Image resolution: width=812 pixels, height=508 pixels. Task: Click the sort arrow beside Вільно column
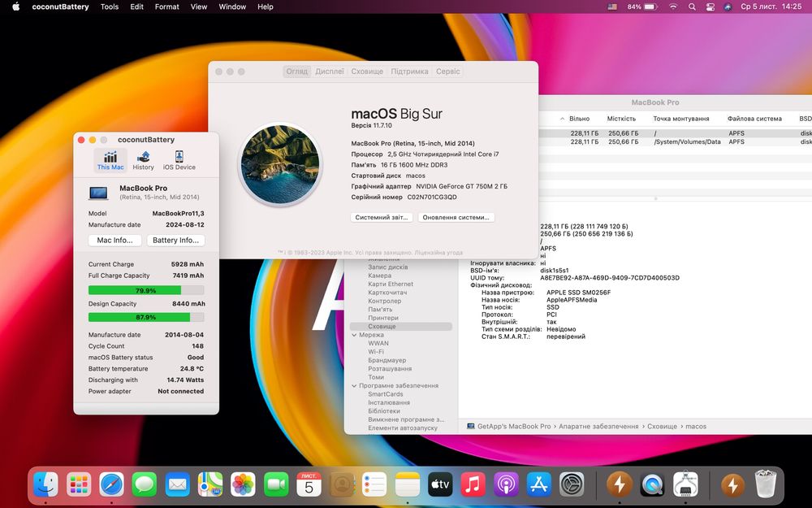(563, 119)
